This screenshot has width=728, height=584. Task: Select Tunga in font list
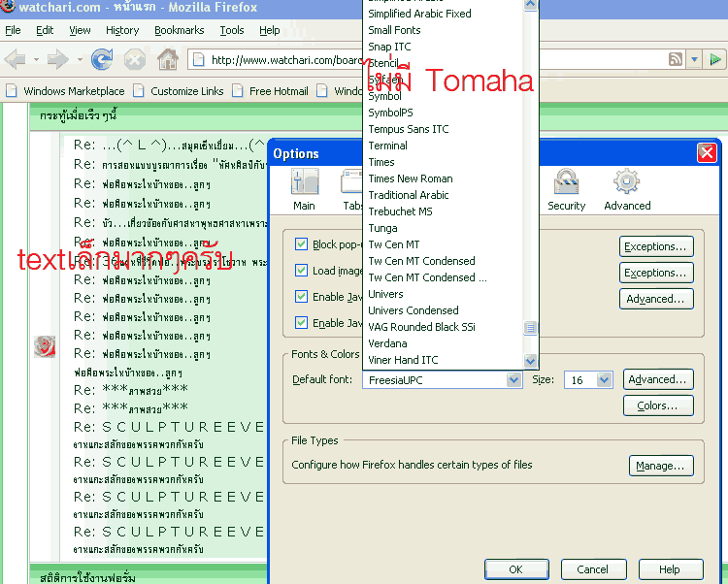(x=382, y=228)
